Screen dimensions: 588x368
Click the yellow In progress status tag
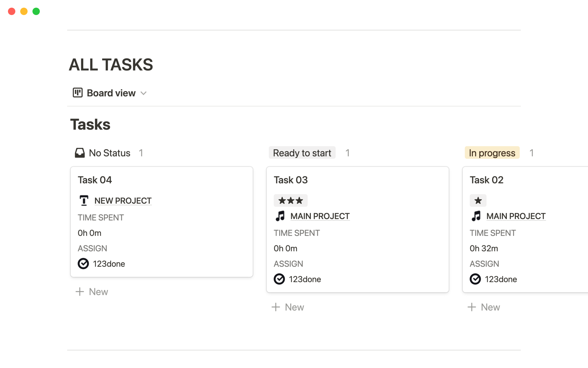pos(492,153)
